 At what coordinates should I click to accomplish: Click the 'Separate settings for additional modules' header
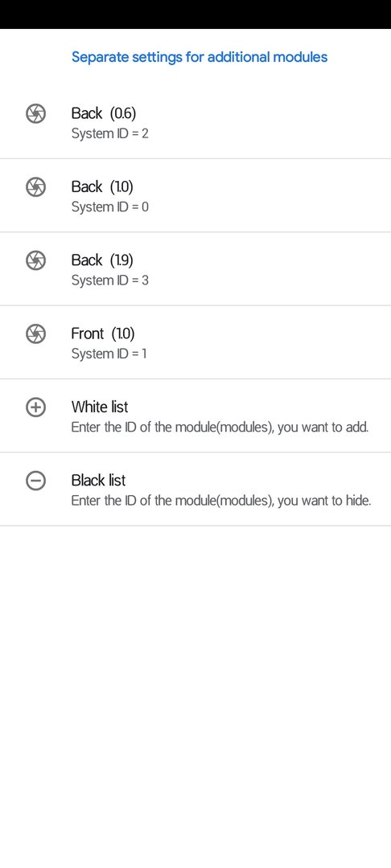(x=200, y=57)
